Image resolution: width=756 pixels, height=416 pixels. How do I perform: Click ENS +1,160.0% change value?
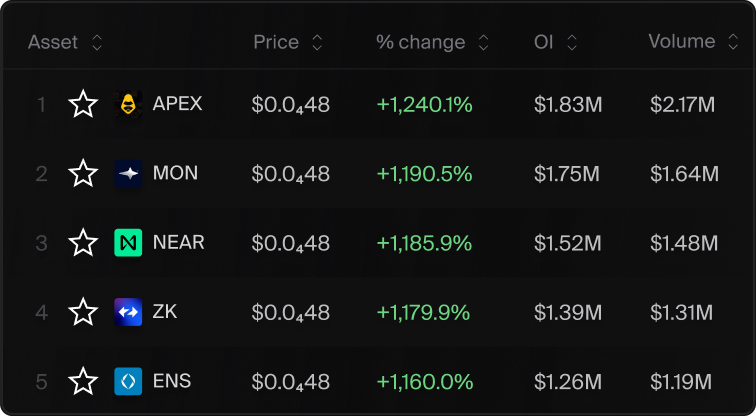point(425,382)
